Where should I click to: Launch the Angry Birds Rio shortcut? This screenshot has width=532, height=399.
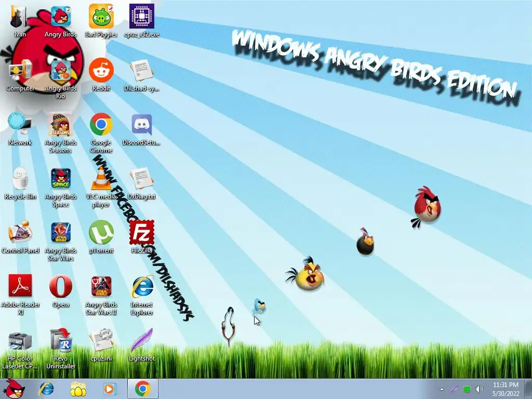coord(61,71)
